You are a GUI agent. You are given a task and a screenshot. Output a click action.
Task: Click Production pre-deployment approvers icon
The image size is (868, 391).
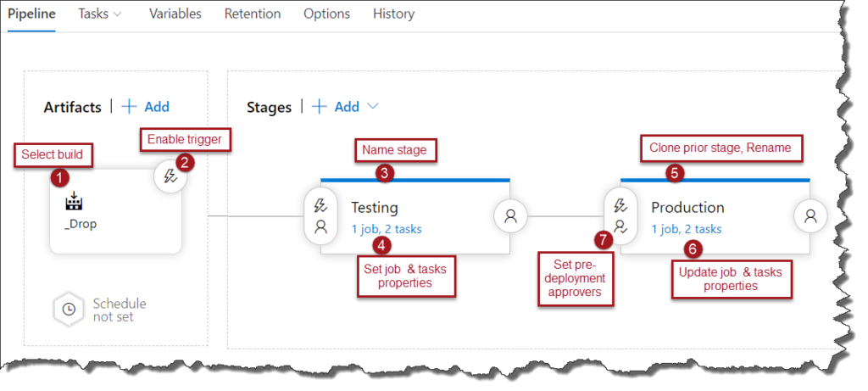pos(620,226)
